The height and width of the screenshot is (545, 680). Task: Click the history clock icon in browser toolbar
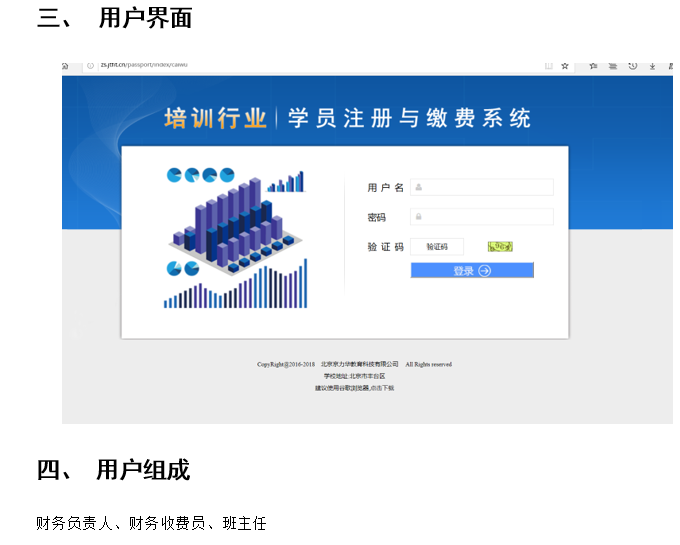(x=632, y=66)
